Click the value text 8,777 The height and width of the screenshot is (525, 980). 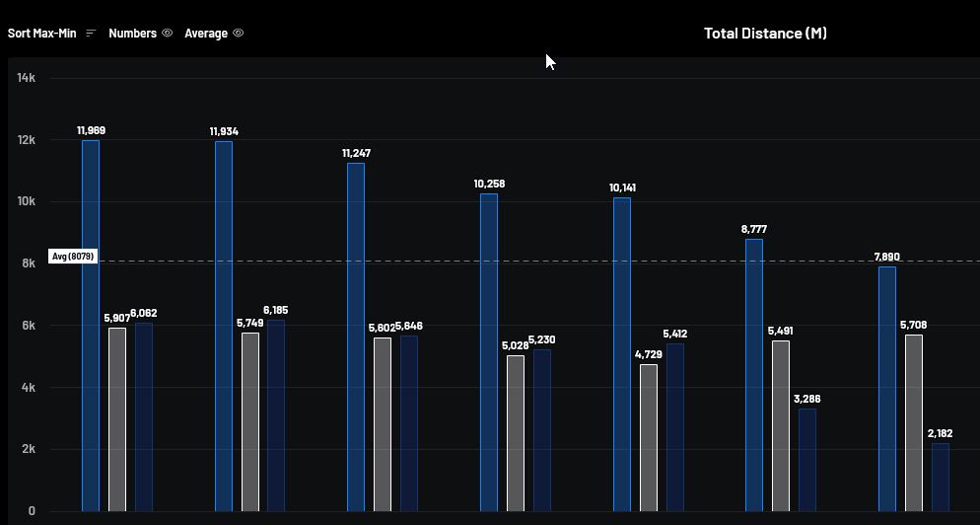pos(754,230)
